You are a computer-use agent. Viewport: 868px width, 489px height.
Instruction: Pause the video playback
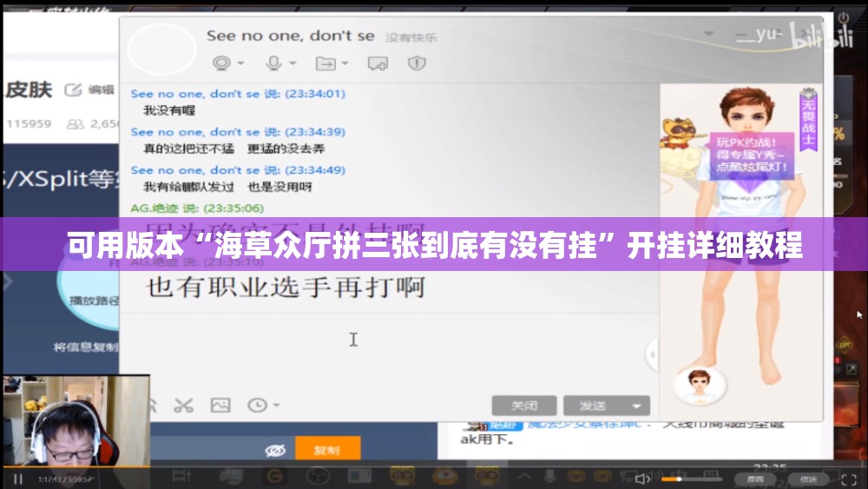[18, 479]
